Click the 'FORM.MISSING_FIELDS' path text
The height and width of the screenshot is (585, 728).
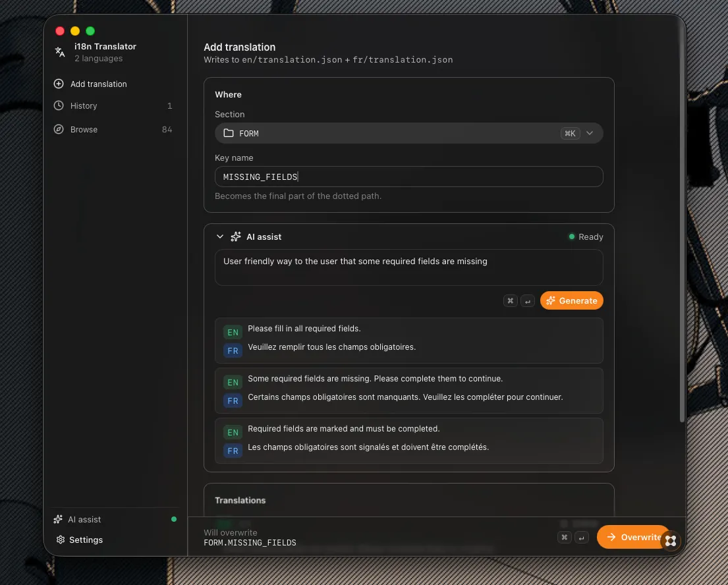tap(250, 543)
